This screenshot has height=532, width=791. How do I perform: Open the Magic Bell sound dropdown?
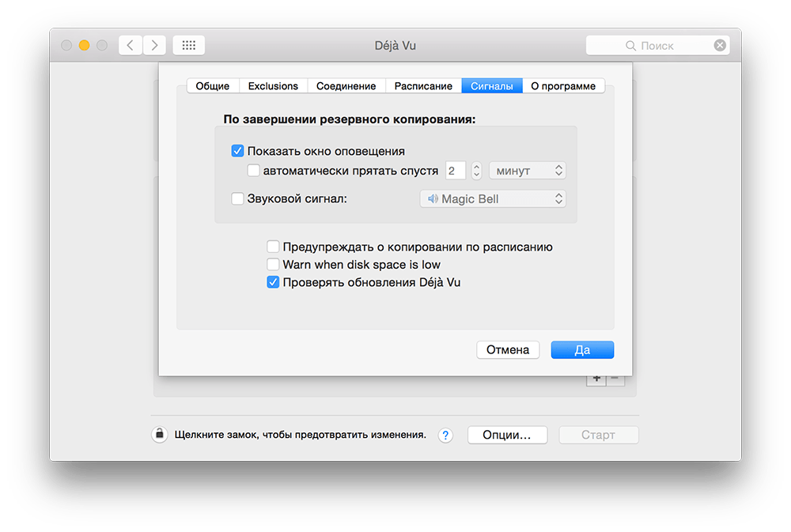pos(493,198)
